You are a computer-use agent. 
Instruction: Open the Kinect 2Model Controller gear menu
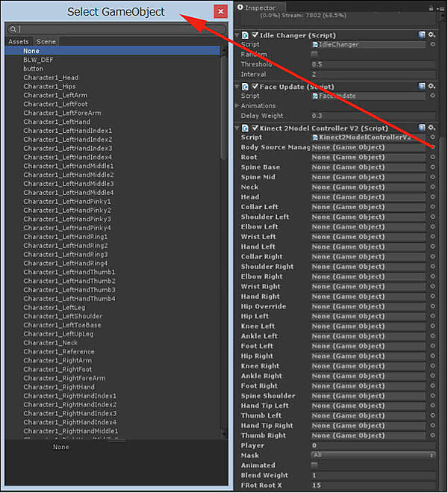[x=432, y=128]
